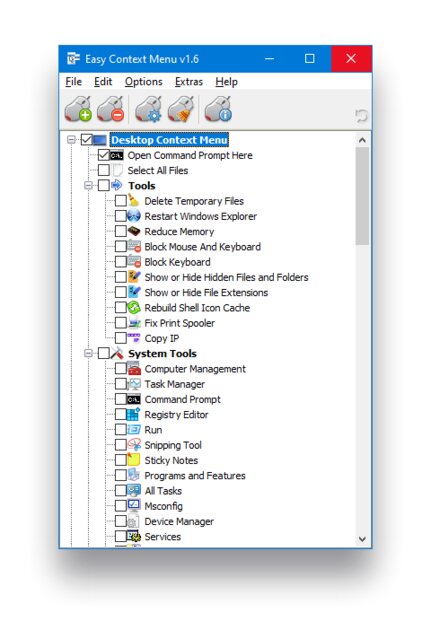Image resolution: width=431 pixels, height=630 pixels.
Task: Open the mouse icon with blue gear
Action: (148, 109)
